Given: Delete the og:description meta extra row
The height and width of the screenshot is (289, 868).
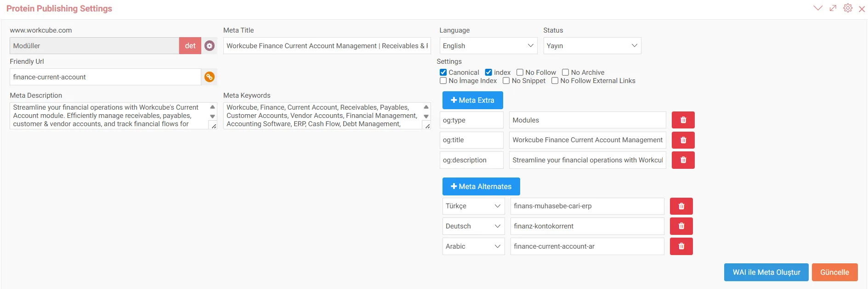Looking at the screenshot, I should coord(683,160).
